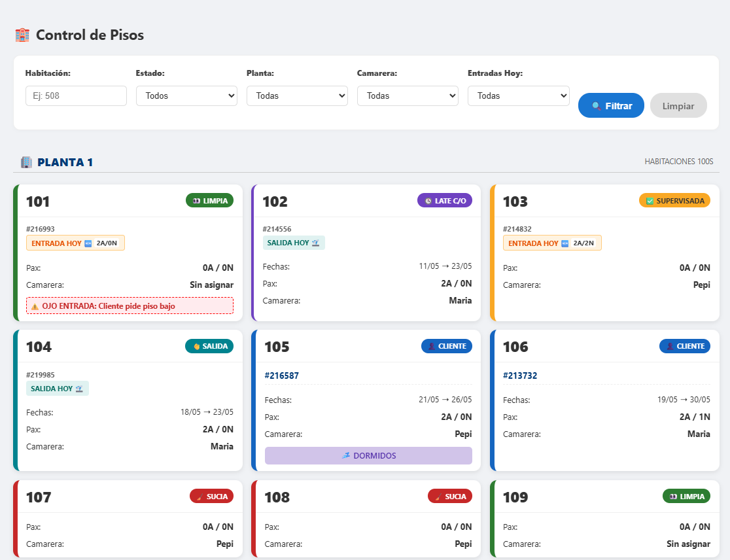Click the person icon in room 105 CLIENTE badge
Image resolution: width=730 pixels, height=560 pixels.
point(432,346)
